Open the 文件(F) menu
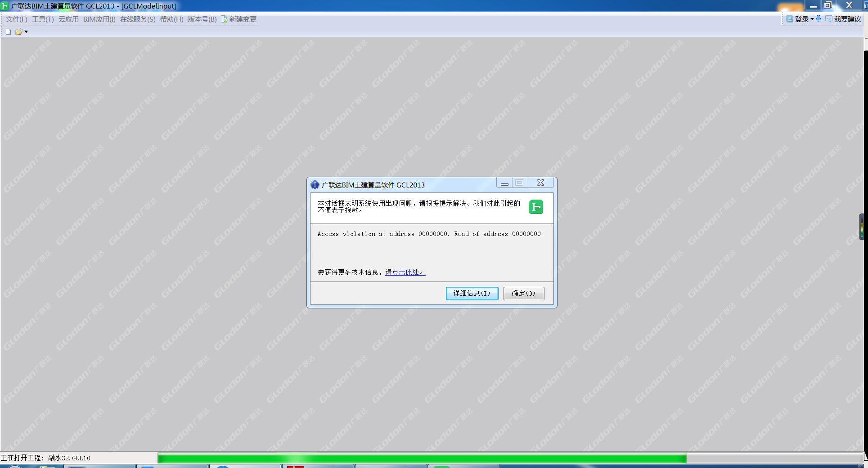This screenshot has width=868, height=468. (17, 19)
